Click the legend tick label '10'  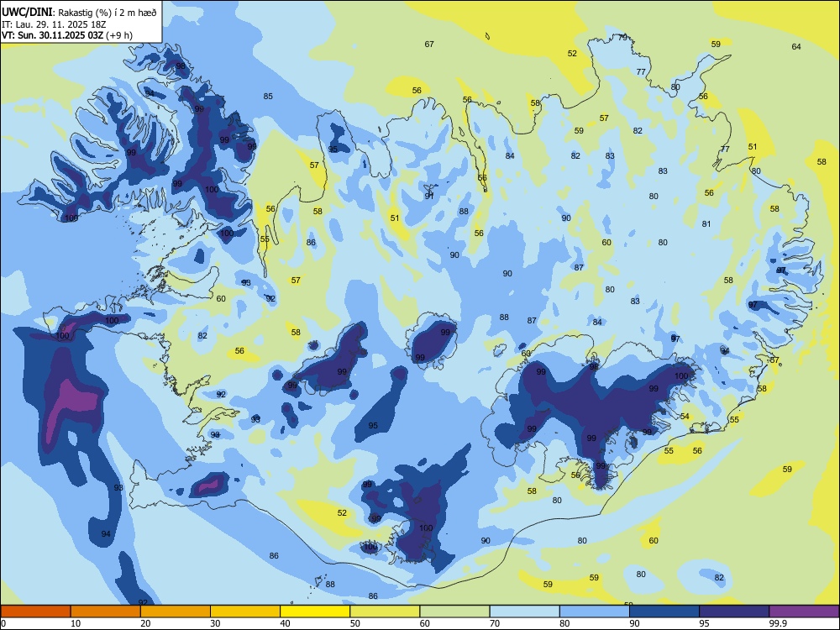76,623
